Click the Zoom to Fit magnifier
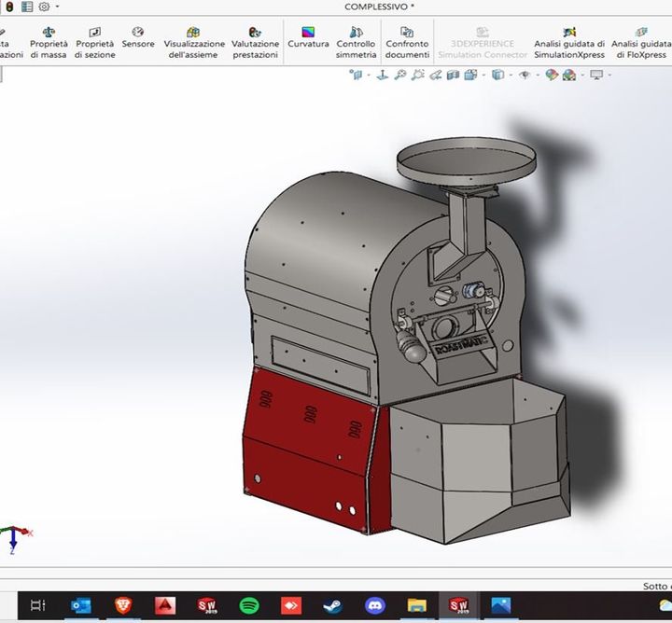The image size is (672, 623). pyautogui.click(x=400, y=75)
